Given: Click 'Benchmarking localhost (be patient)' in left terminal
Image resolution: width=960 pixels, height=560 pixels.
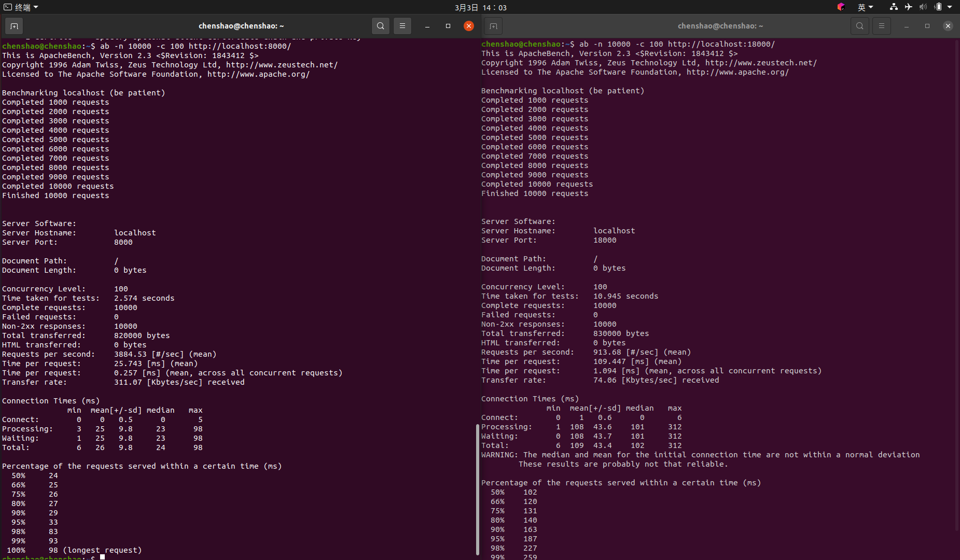Looking at the screenshot, I should coord(84,93).
